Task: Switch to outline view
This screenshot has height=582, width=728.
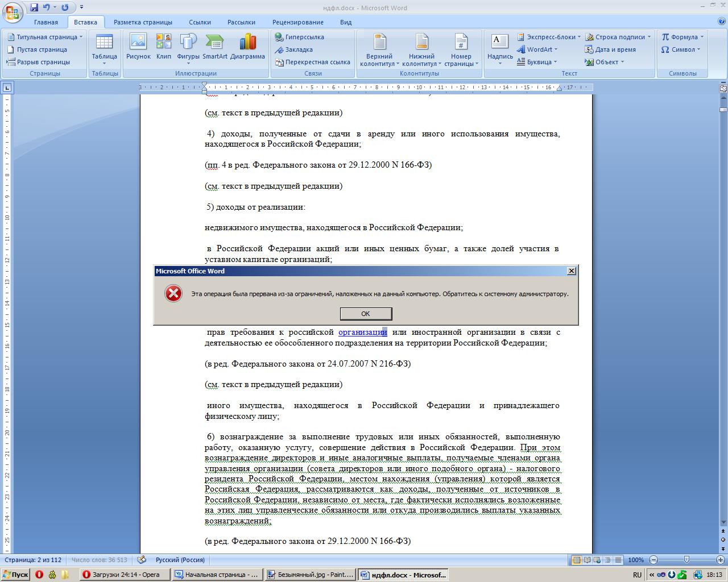Action: point(607,560)
